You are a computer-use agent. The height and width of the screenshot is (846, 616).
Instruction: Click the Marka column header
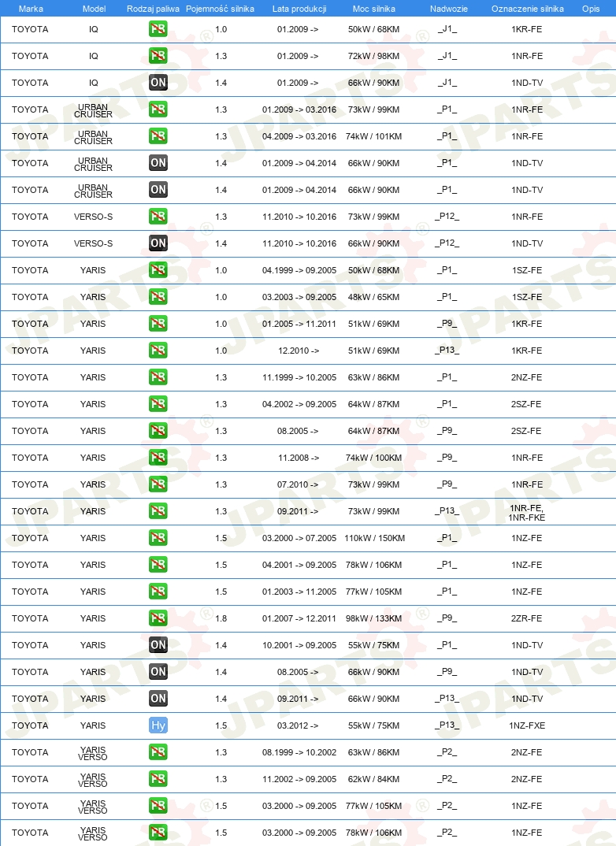point(30,9)
